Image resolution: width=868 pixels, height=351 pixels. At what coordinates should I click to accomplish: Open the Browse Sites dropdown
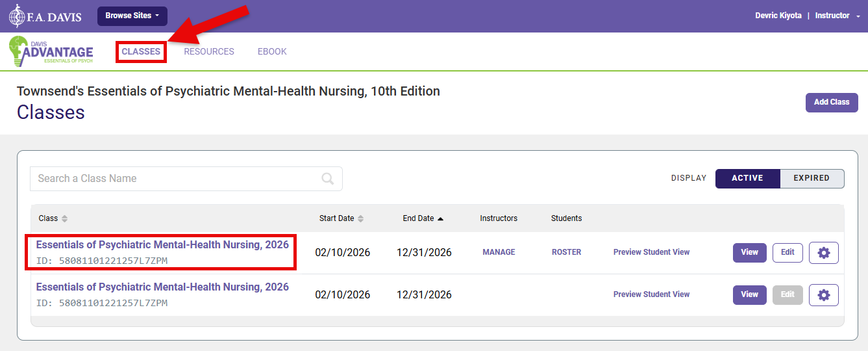pyautogui.click(x=132, y=16)
